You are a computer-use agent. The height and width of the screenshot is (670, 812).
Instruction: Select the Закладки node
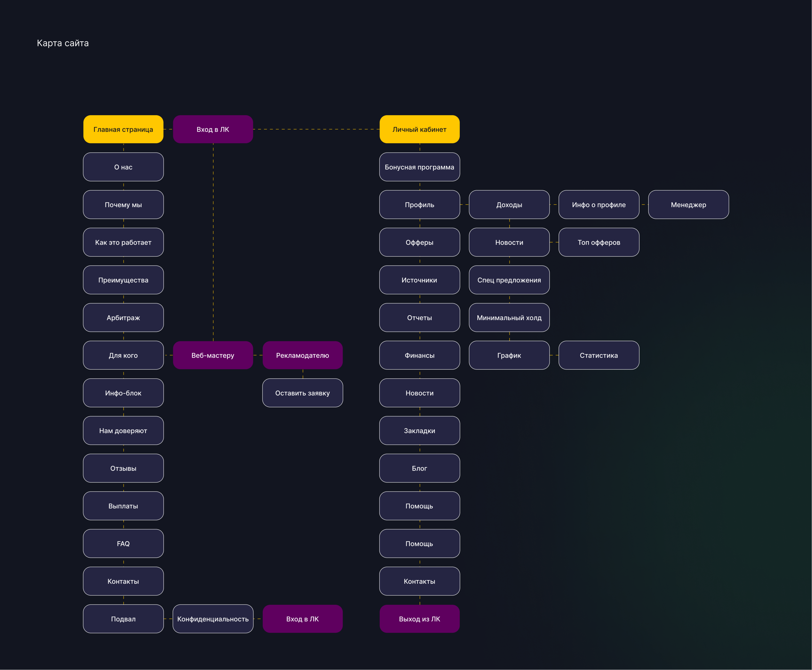click(419, 430)
